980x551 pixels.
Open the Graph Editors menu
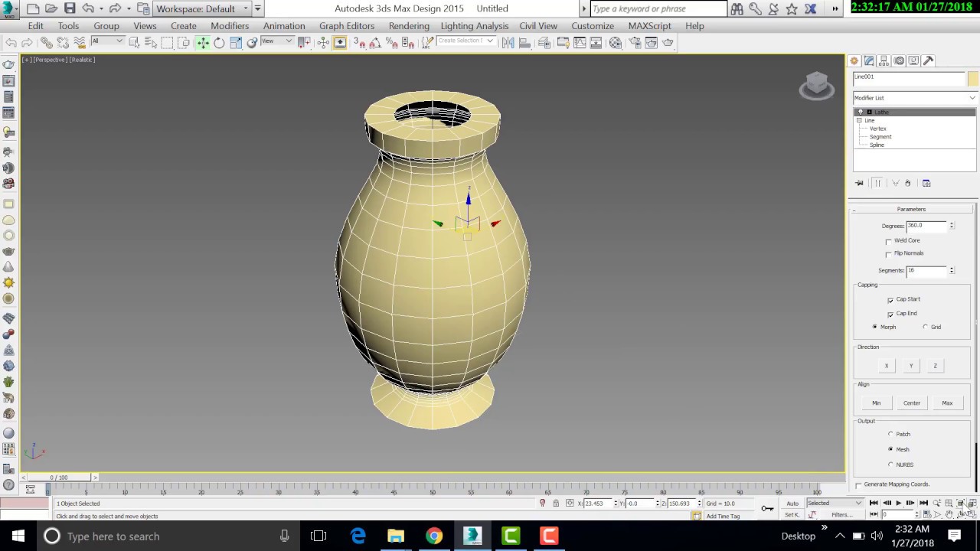tap(347, 26)
